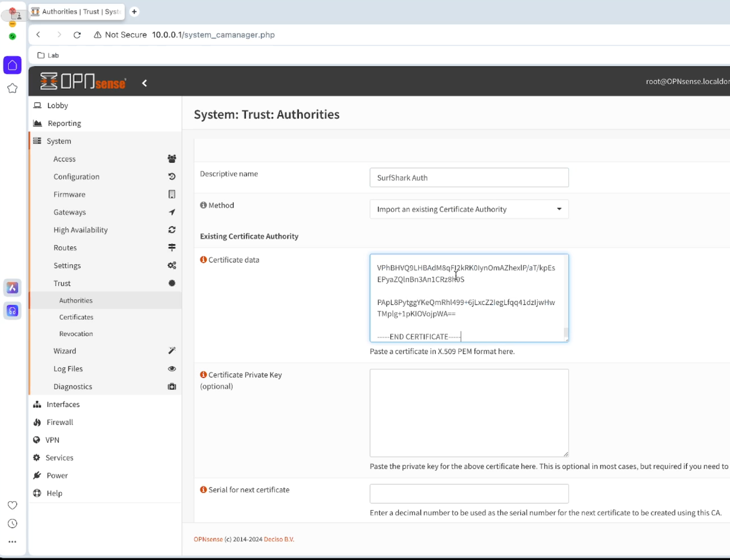Click the Wizard magic wand icon
Screen dimensions: 730x560
(172, 351)
